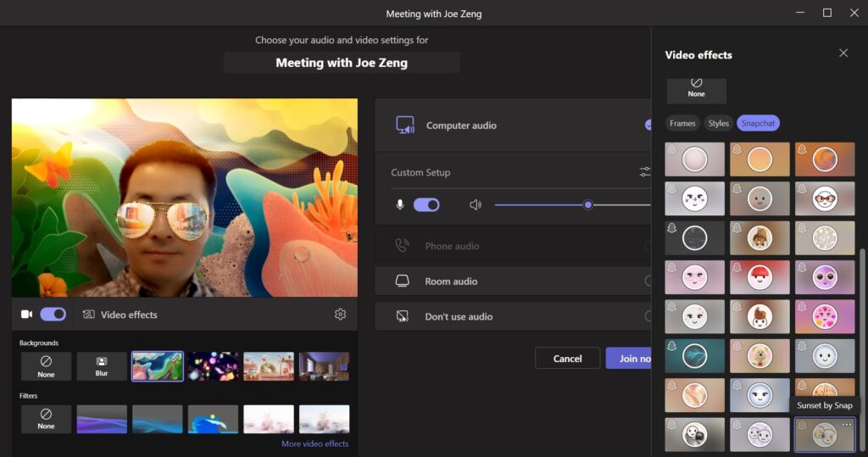Open Custom Setup audio options icon

tap(645, 172)
